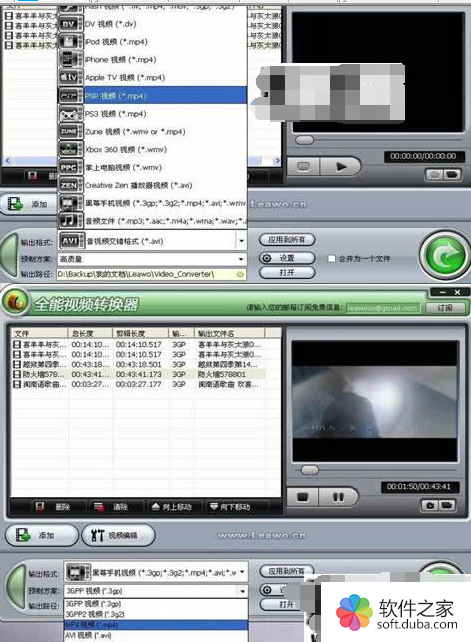Choose 3GPP2 视频 (*.3g2) from profile list
This screenshot has height=642, width=471.
(x=156, y=614)
